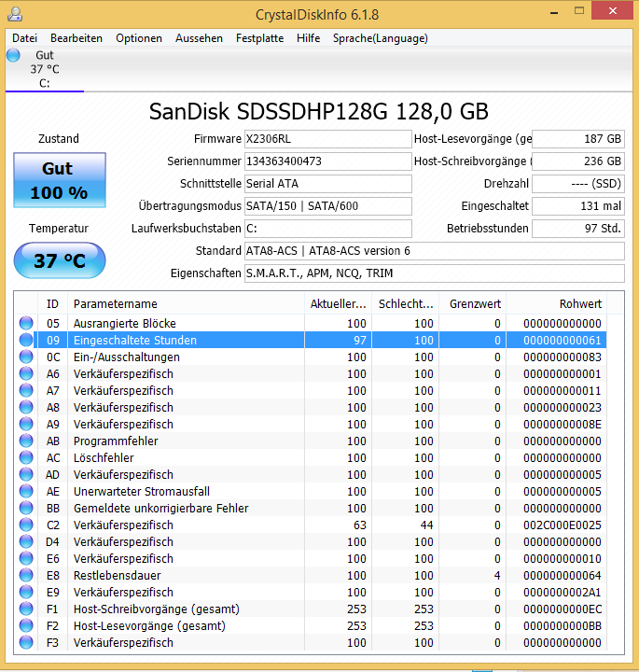The width and height of the screenshot is (639, 672).
Task: Click the ID column header
Action: click(x=52, y=304)
